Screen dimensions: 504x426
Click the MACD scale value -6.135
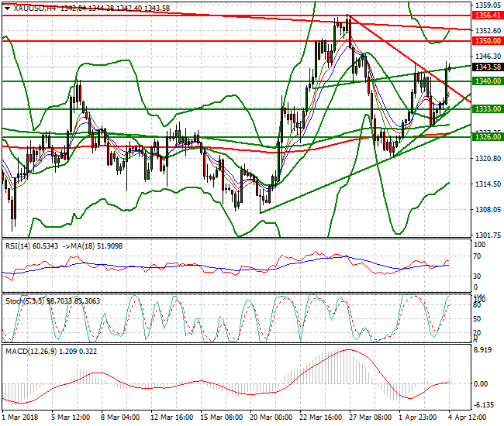click(483, 405)
